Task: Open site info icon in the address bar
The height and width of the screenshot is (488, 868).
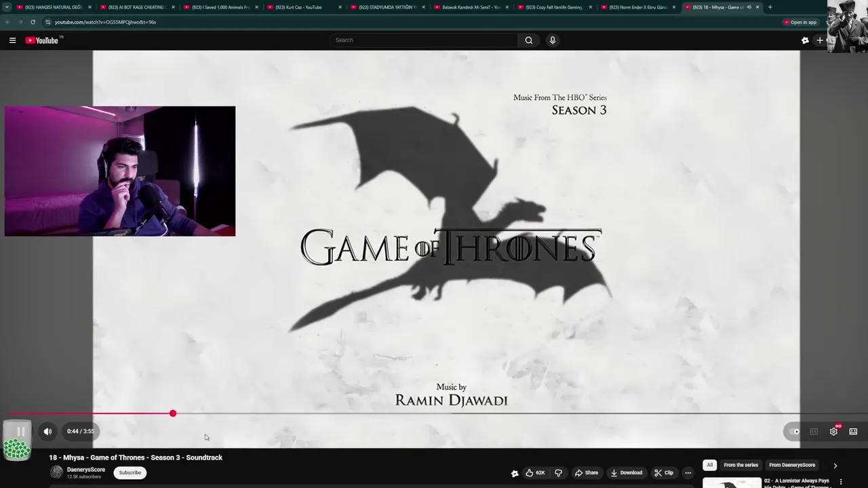Action: point(47,22)
